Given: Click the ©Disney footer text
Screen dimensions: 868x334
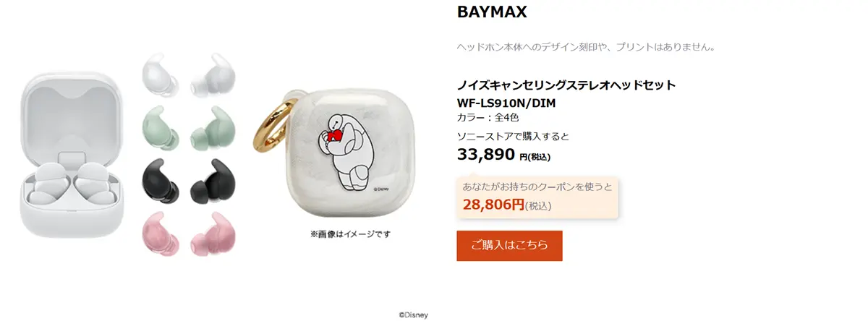Looking at the screenshot, I should 414,315.
